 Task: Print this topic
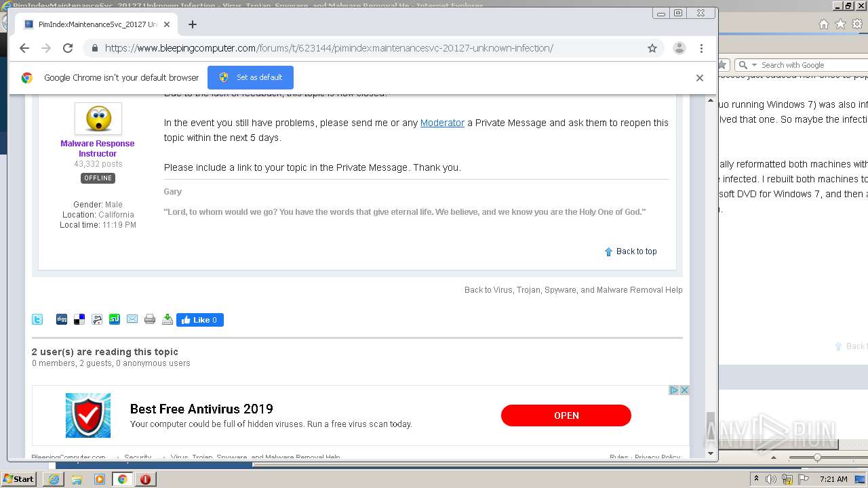150,319
